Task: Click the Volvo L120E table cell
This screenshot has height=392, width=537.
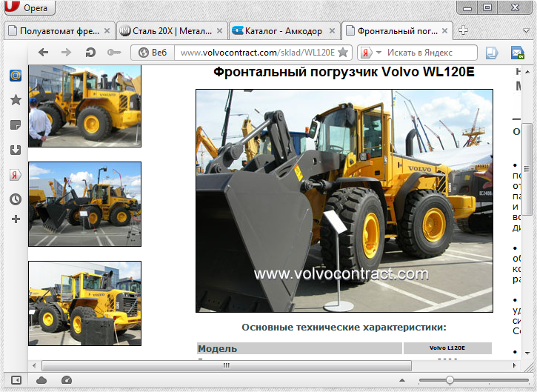Action: tap(447, 348)
